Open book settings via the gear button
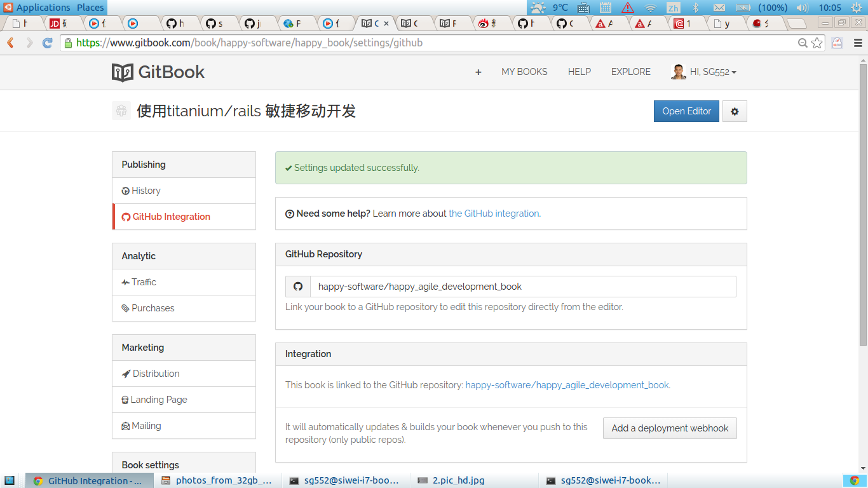The width and height of the screenshot is (868, 488). point(735,111)
